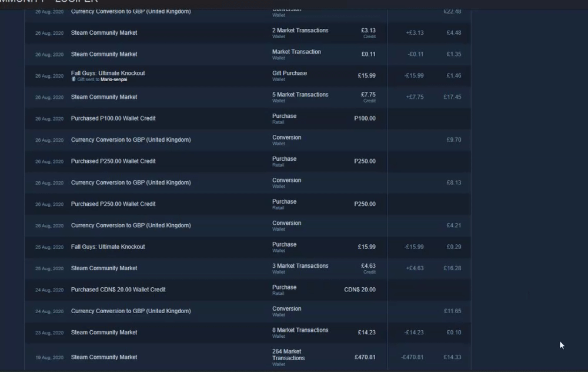Open Currency Conversion to GBP row dated 24 Aug
The height and width of the screenshot is (372, 588).
[x=248, y=311]
